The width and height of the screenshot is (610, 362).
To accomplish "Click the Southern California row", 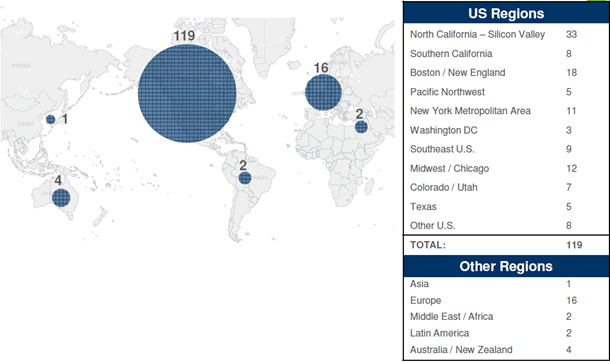I will pyautogui.click(x=506, y=54).
